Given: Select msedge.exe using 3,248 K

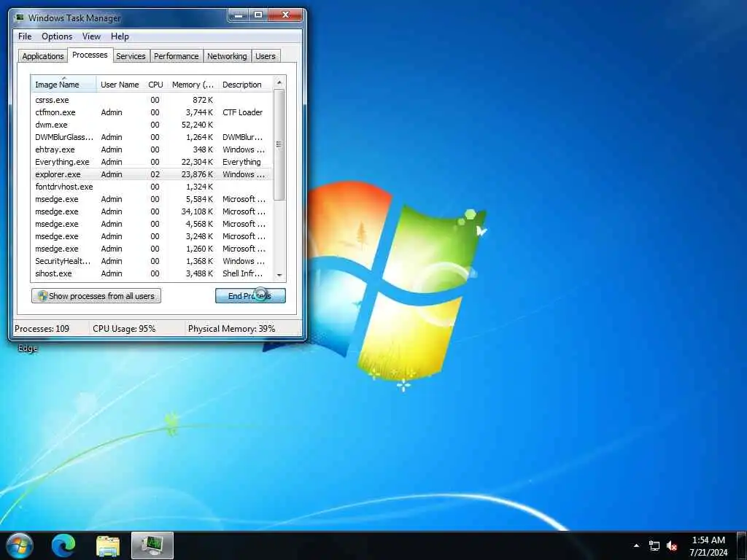Looking at the screenshot, I should 152,236.
